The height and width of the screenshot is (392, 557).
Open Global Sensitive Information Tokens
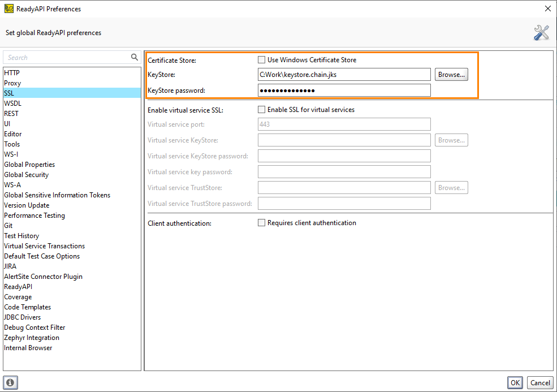[x=72, y=195]
